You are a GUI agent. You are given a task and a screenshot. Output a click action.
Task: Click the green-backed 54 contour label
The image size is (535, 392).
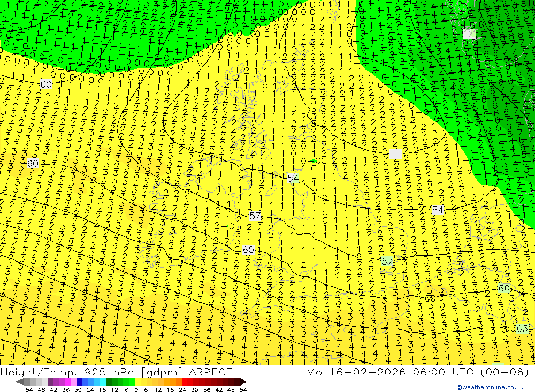pyautogui.click(x=293, y=178)
